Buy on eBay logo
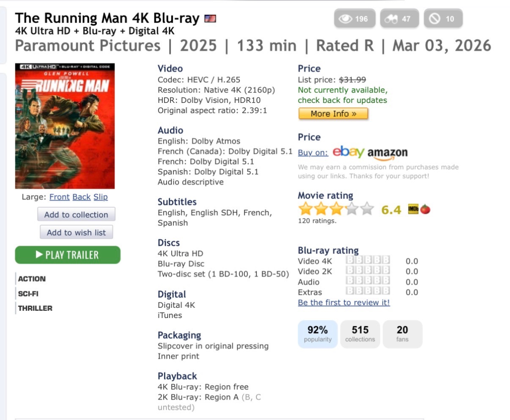This screenshot has height=420, width=510. tap(348, 152)
